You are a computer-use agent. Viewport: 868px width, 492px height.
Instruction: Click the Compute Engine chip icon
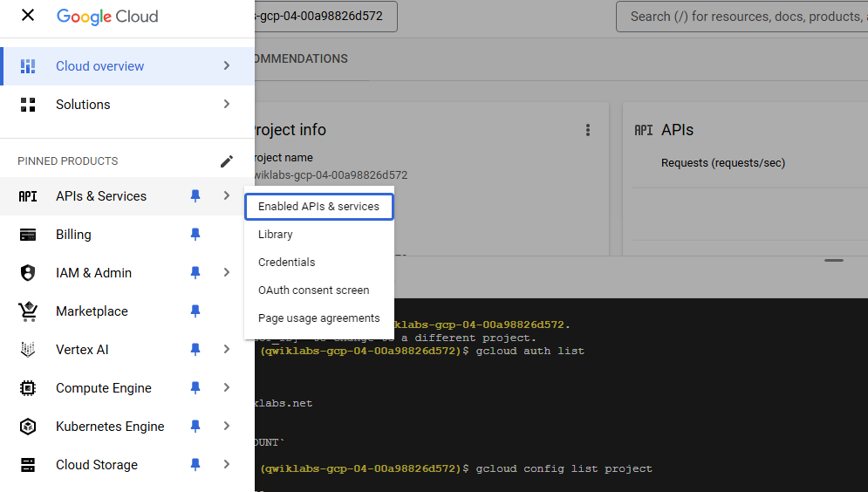pyautogui.click(x=28, y=388)
